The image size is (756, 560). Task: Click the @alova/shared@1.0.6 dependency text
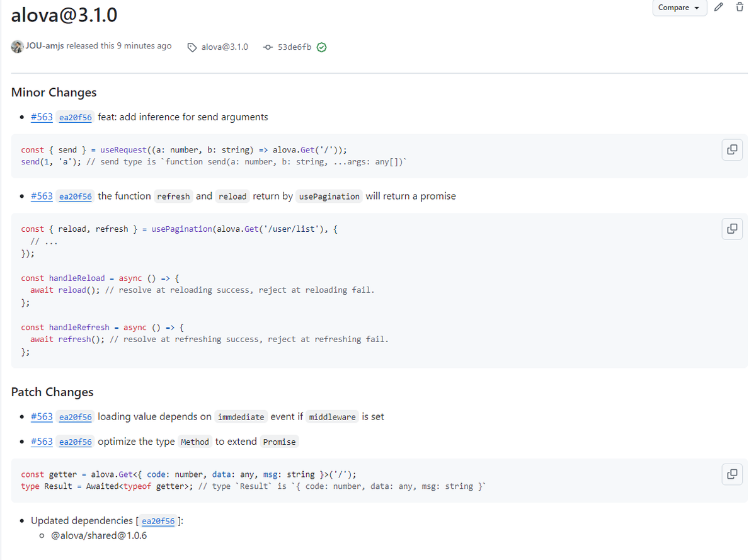tap(99, 535)
